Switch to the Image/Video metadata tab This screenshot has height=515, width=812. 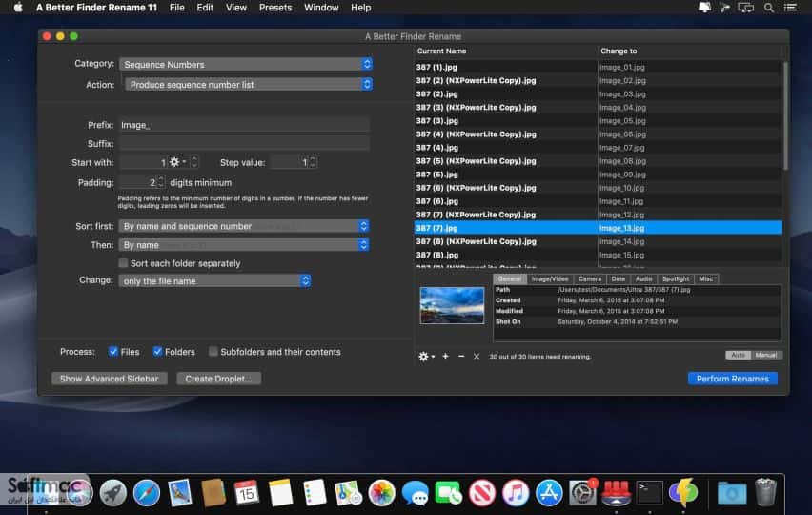tap(550, 278)
